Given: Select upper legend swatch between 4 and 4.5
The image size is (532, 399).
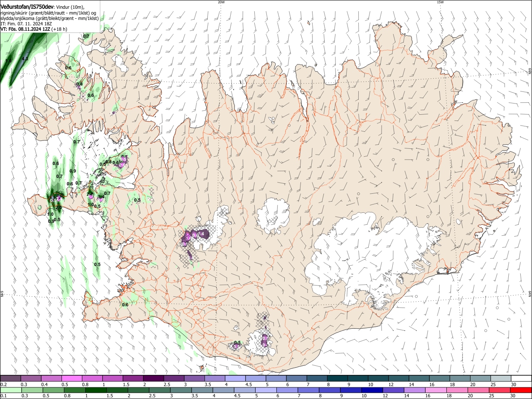Looking at the screenshot, I should [x=235, y=378].
